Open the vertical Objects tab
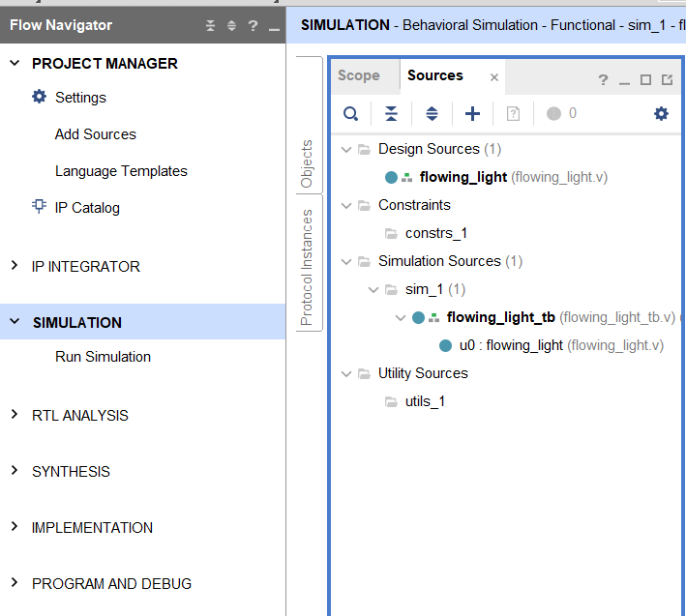 point(307,163)
